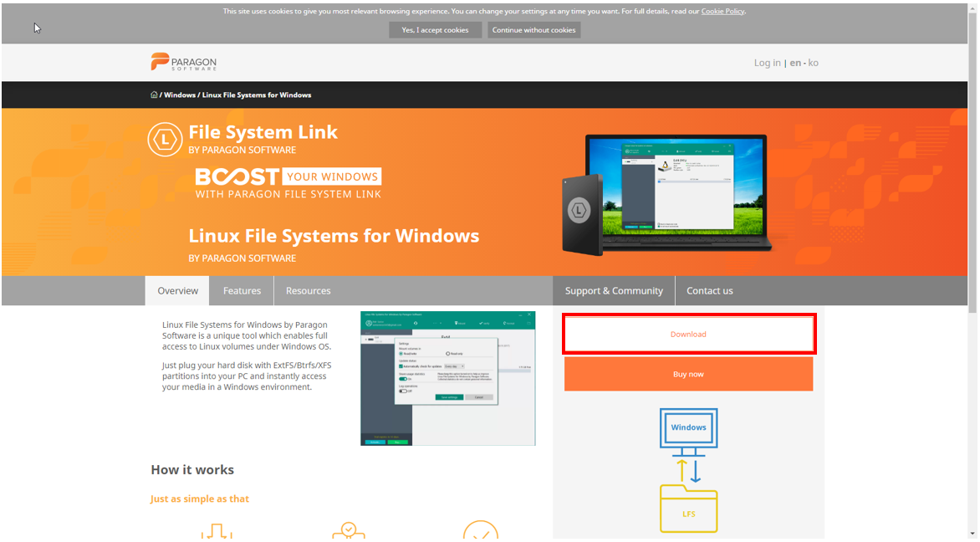Switch language to en
The height and width of the screenshot is (542, 980).
click(795, 63)
